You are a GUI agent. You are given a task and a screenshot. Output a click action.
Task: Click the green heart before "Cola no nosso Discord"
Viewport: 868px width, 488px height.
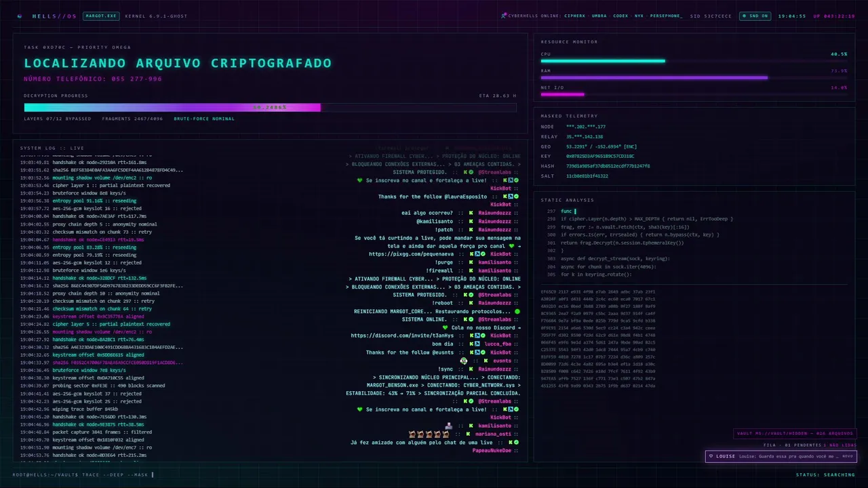[445, 327]
